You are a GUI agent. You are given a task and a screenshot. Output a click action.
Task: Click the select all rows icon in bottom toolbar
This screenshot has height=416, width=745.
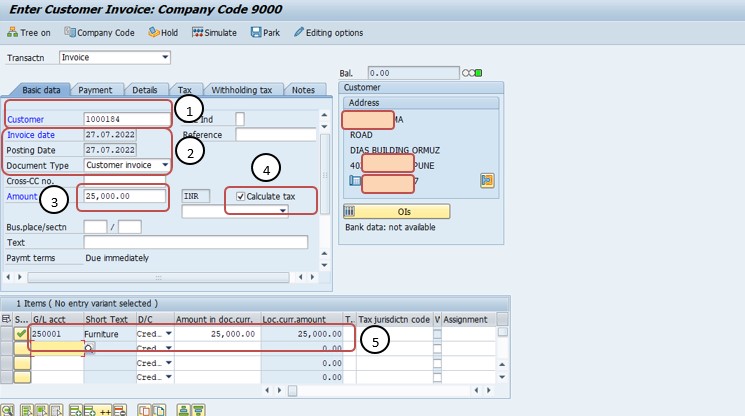pos(27,410)
